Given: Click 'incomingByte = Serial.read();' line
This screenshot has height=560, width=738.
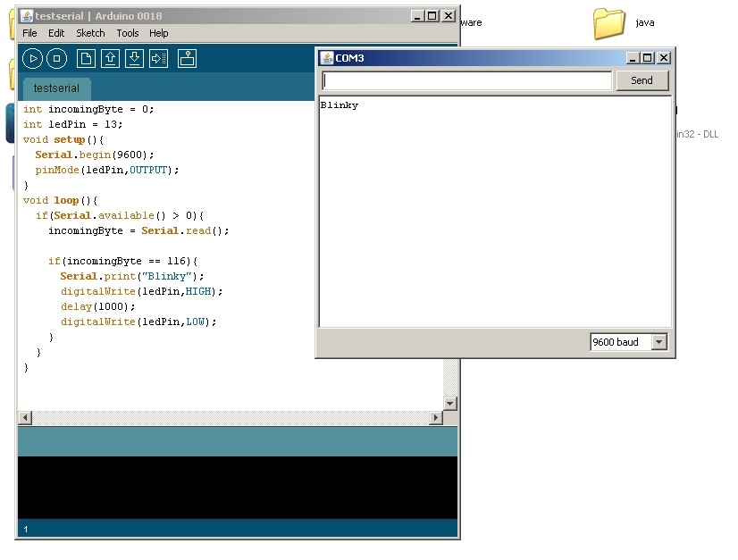Looking at the screenshot, I should tap(138, 231).
